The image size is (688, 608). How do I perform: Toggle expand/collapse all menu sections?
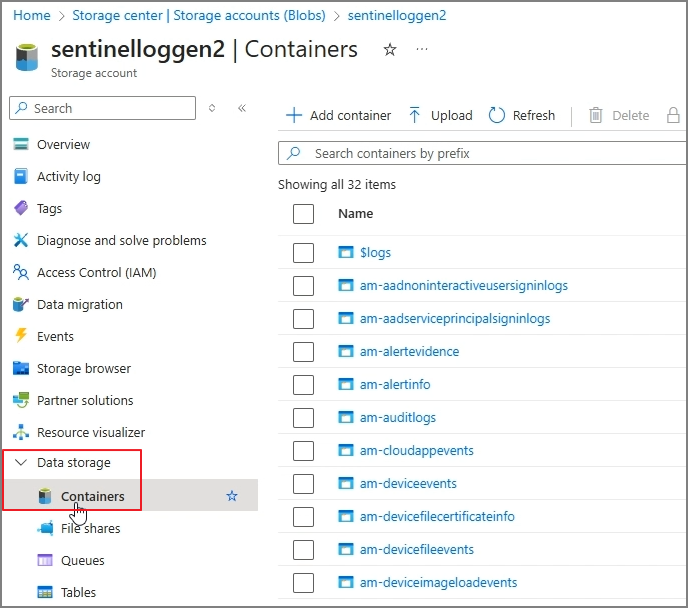(x=212, y=108)
